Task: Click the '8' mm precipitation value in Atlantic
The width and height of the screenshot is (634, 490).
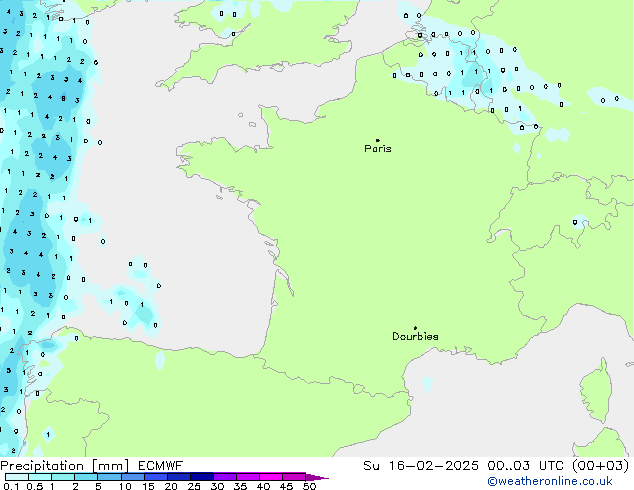Action: (63, 98)
